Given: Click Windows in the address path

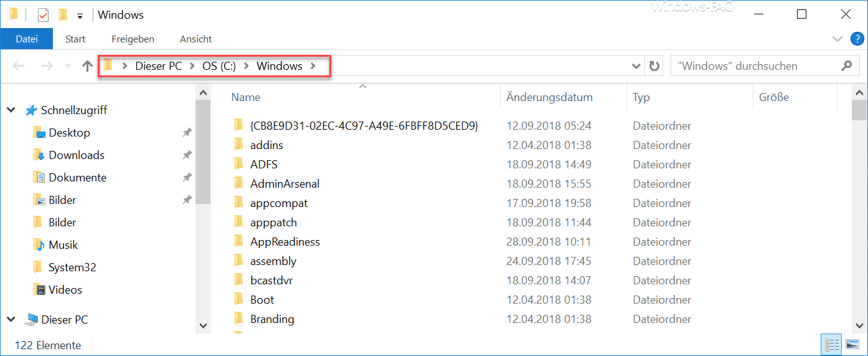Looking at the screenshot, I should [x=280, y=66].
